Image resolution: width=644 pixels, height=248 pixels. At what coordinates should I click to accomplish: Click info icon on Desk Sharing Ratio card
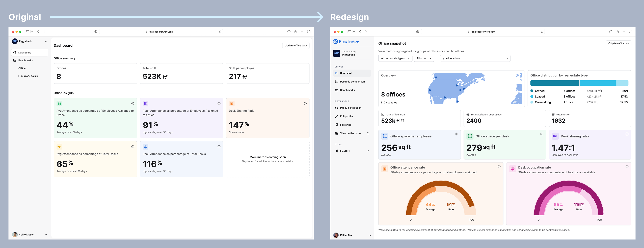[305, 104]
